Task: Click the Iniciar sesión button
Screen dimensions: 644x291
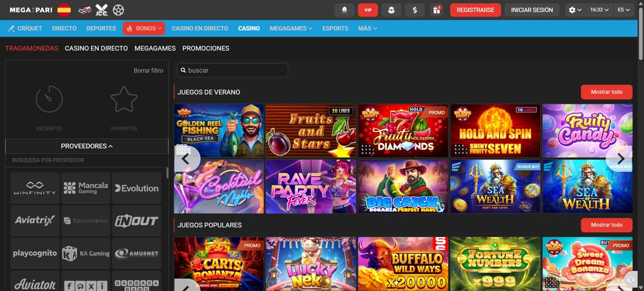Action: pyautogui.click(x=532, y=10)
